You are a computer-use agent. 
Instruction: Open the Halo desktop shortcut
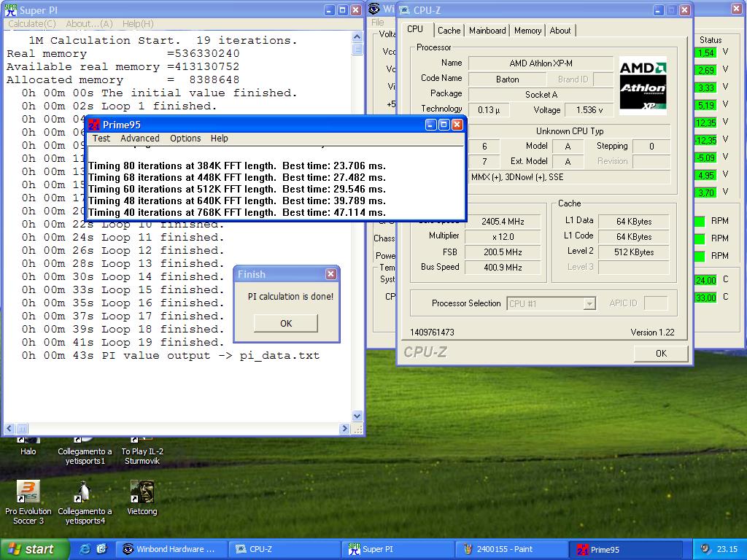(x=28, y=446)
